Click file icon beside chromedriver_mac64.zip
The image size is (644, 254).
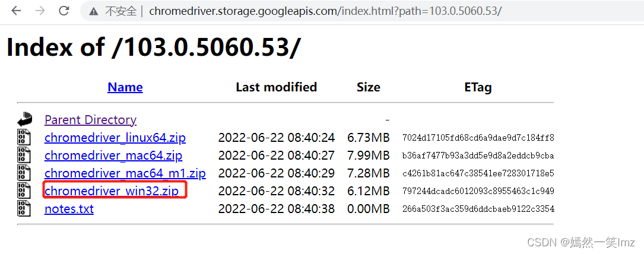click(x=24, y=155)
